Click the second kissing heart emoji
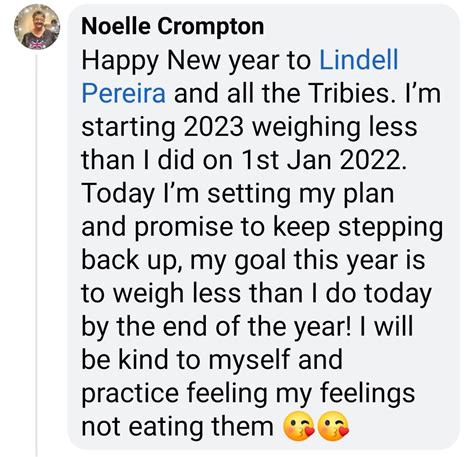The height and width of the screenshot is (457, 474). (x=333, y=426)
